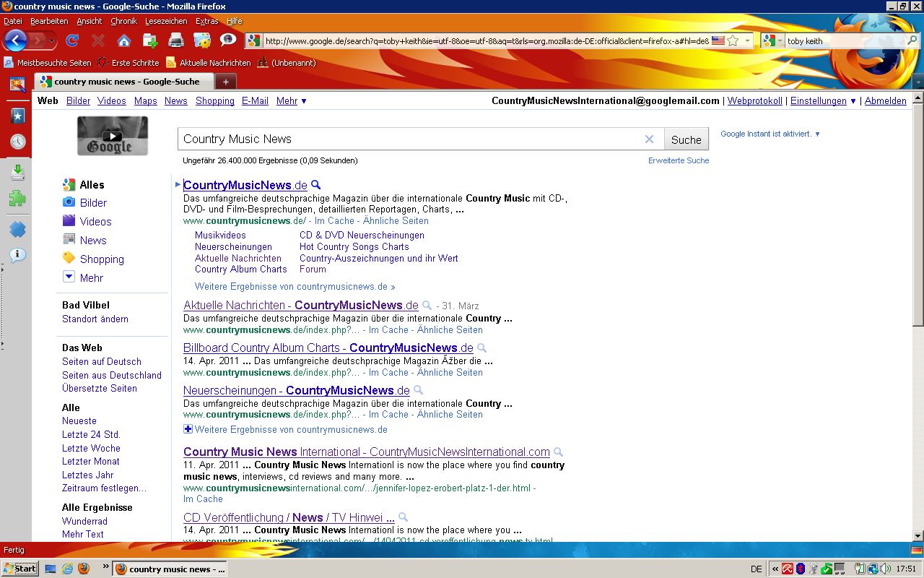This screenshot has height=578, width=924.
Task: Open the 'Erweiterte Suche' link
Action: coord(679,160)
